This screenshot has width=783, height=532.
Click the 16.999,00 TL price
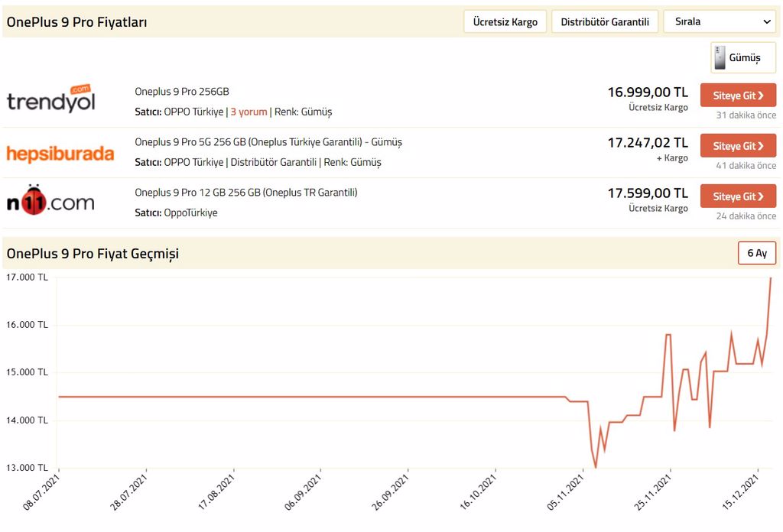pos(648,92)
